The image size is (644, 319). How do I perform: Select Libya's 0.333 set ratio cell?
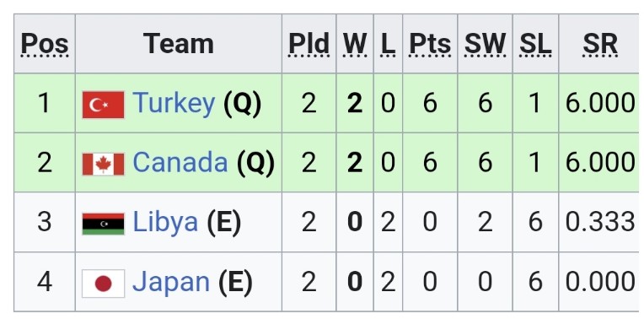click(598, 222)
